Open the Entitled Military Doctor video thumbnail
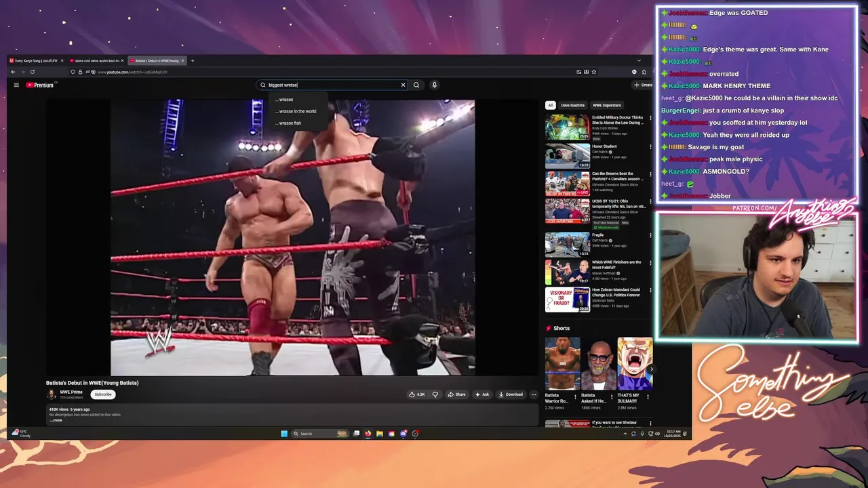 (567, 127)
